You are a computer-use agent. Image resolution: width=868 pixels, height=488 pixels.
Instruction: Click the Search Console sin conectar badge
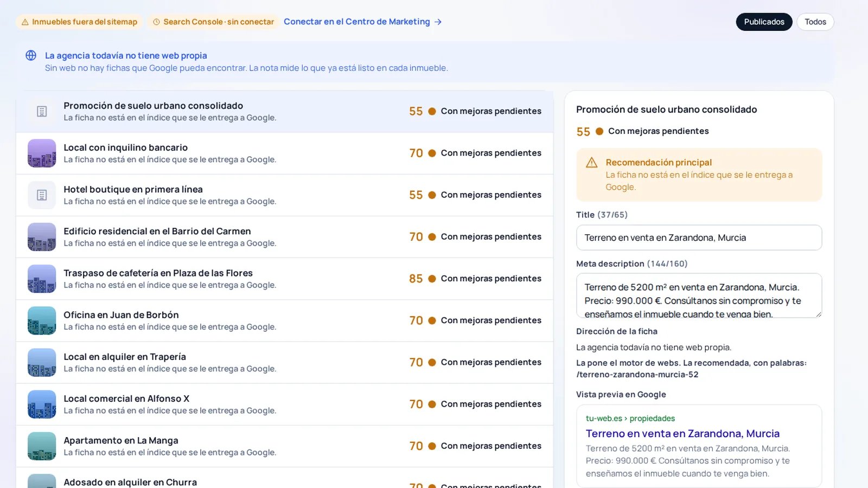click(x=213, y=22)
